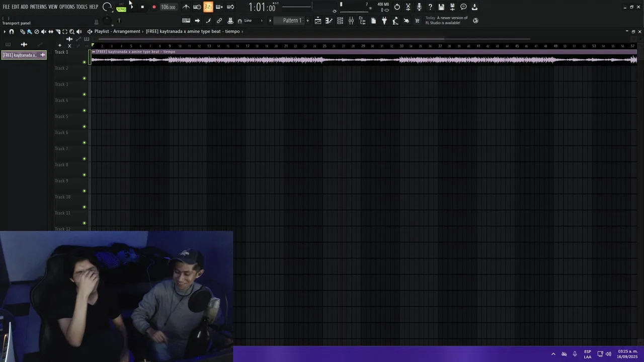Open pattern options arrow left of Pattern 1
Image resolution: width=644 pixels, height=362 pixels.
pyautogui.click(x=270, y=21)
